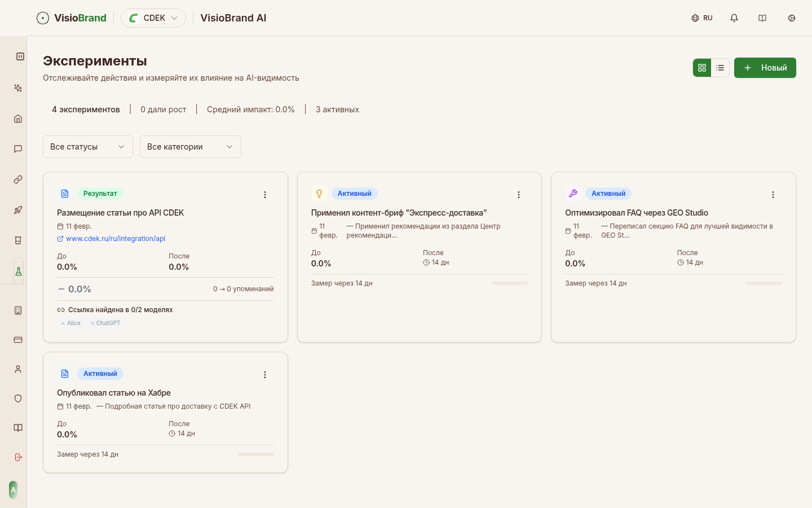Click the chain link icon in sidebar
This screenshot has height=508, width=812.
pyautogui.click(x=18, y=179)
